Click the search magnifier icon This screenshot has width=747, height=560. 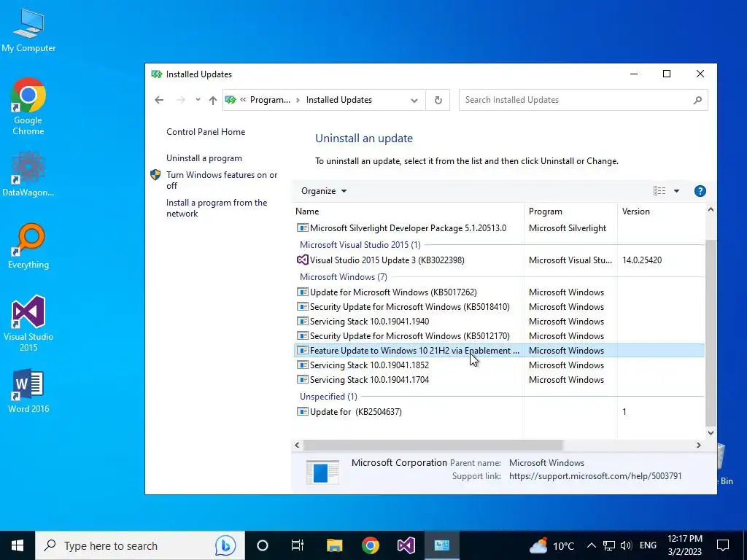[x=697, y=100]
